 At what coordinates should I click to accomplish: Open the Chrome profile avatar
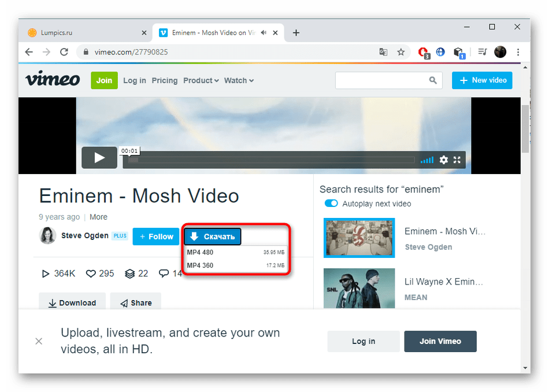(500, 52)
